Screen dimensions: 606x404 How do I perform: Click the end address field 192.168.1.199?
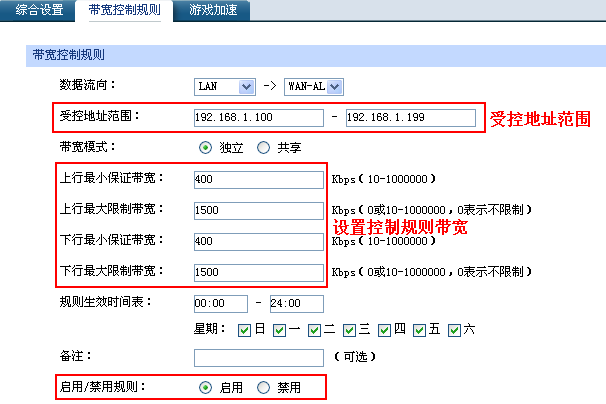pyautogui.click(x=411, y=118)
